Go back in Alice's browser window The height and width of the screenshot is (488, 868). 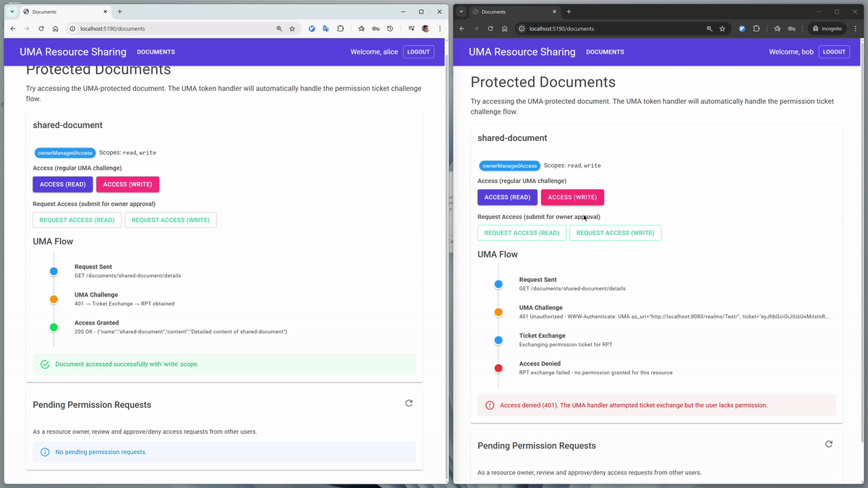(12, 29)
